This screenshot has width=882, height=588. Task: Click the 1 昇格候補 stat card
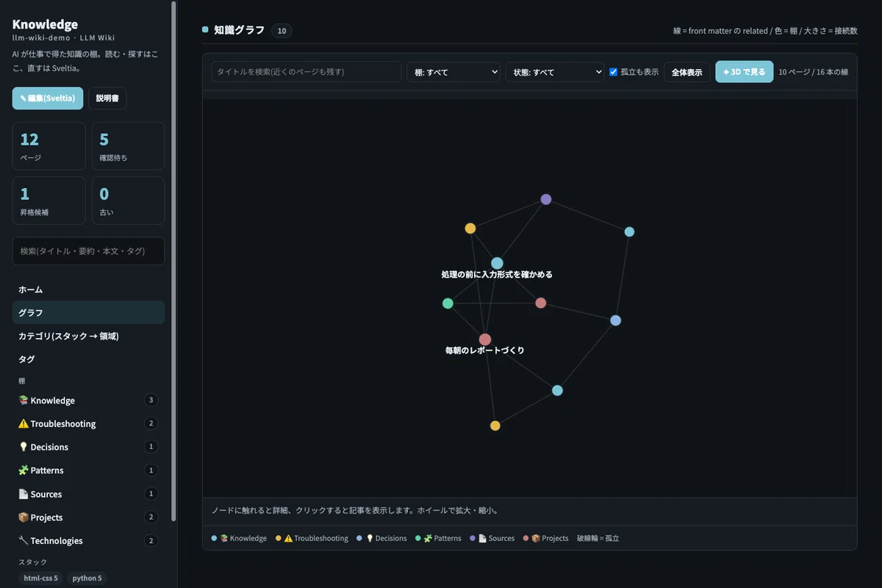(49, 201)
